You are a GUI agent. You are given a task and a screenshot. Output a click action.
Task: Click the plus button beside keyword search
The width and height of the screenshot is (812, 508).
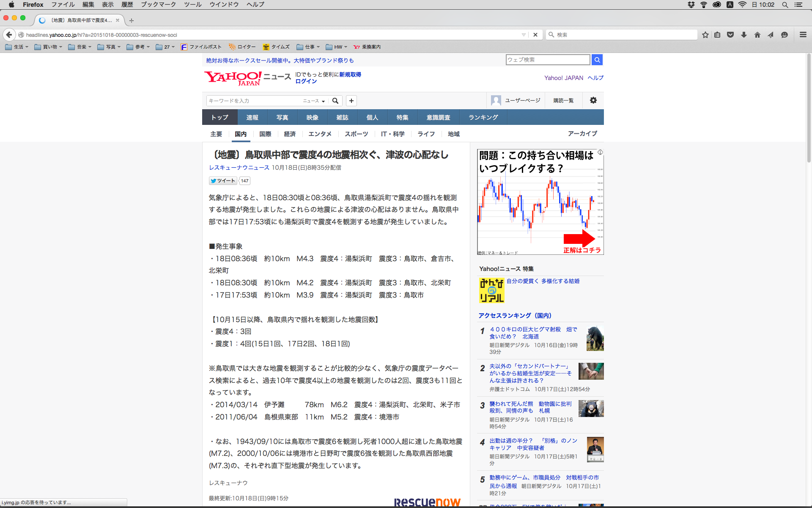[351, 101]
